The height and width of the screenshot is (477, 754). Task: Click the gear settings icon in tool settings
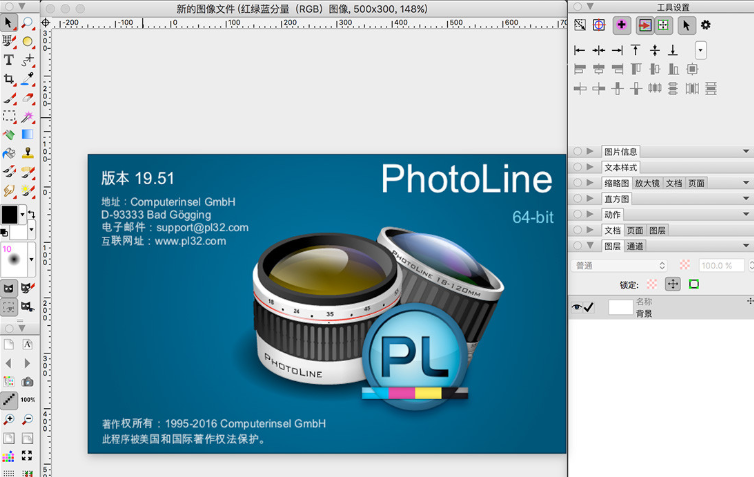pyautogui.click(x=706, y=25)
